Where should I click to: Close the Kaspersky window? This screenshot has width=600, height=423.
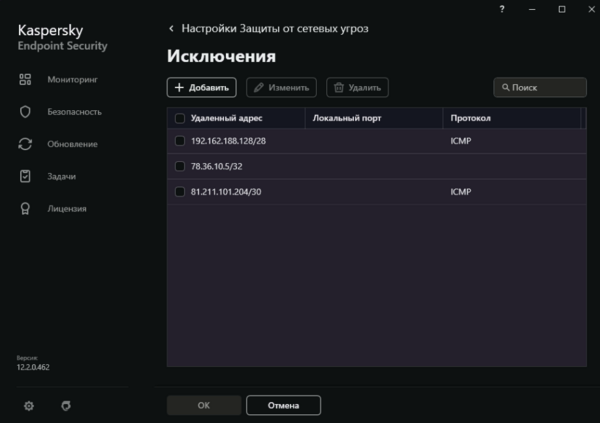click(x=592, y=9)
